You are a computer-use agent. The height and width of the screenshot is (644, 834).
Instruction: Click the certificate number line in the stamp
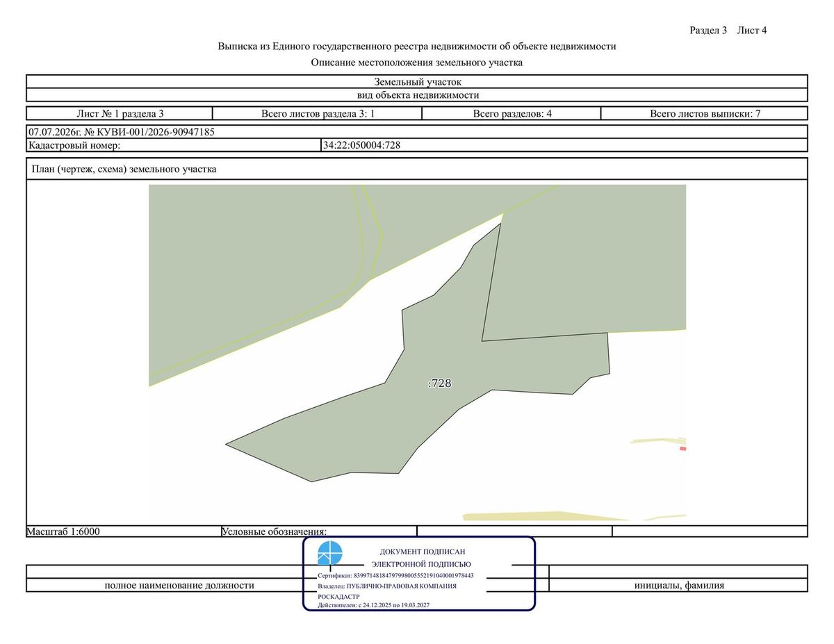pyautogui.click(x=395, y=576)
